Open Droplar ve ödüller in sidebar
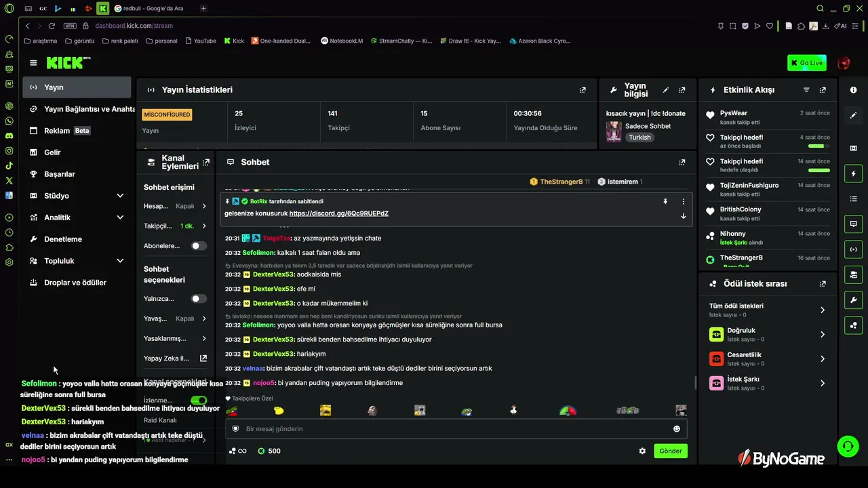Viewport: 868px width, 488px height. 77,283
